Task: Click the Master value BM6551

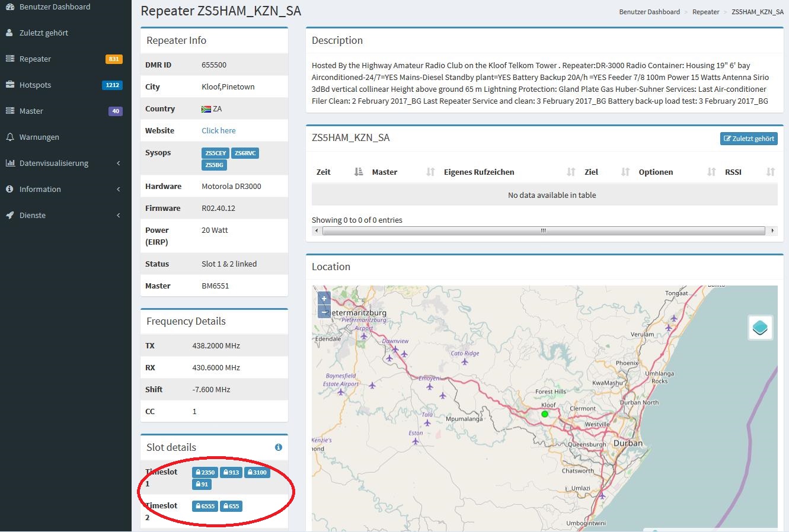Action: [x=215, y=286]
